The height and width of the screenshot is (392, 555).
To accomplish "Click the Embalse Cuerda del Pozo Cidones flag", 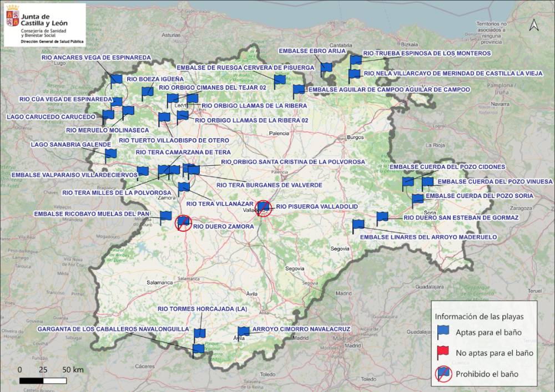I will coord(408,184).
